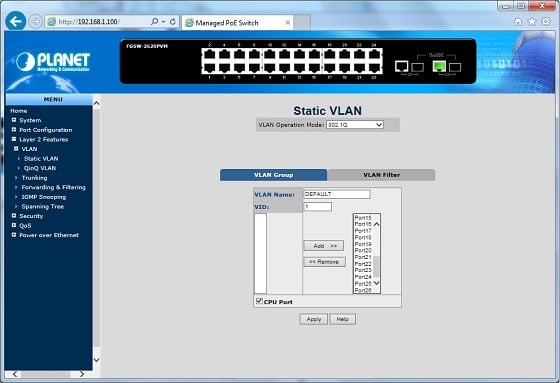The image size is (560, 383).
Task: Click the search magnifier in address bar
Action: [x=154, y=22]
